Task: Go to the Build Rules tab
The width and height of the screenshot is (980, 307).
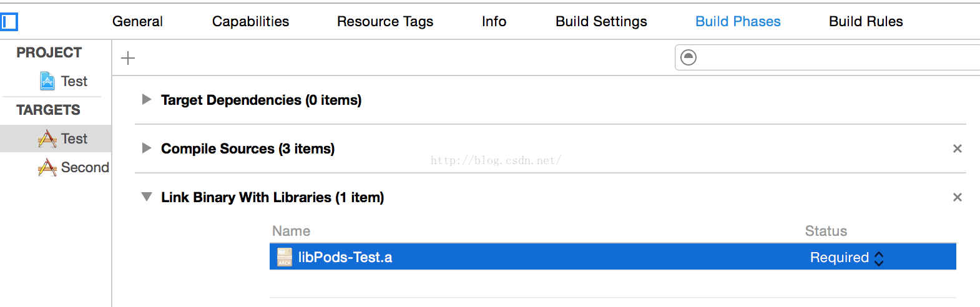Action: 866,21
